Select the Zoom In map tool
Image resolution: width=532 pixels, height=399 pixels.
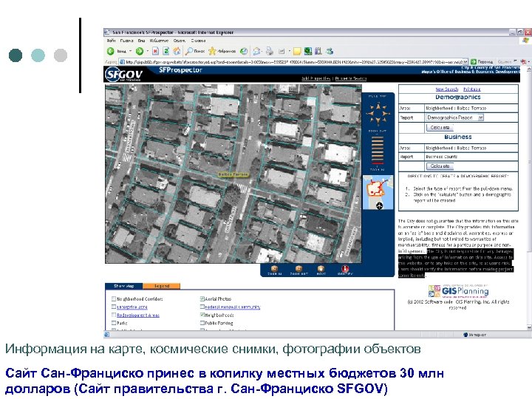point(274,270)
